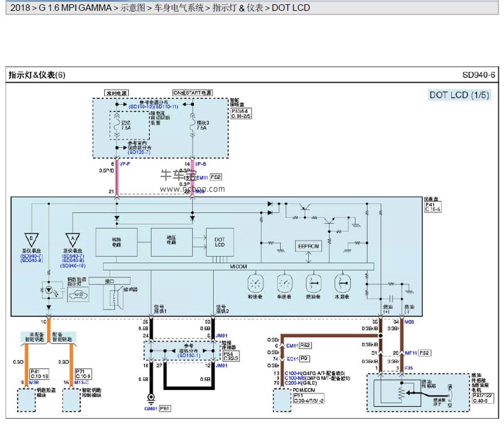Click the GM01 ground point label

coord(151,409)
